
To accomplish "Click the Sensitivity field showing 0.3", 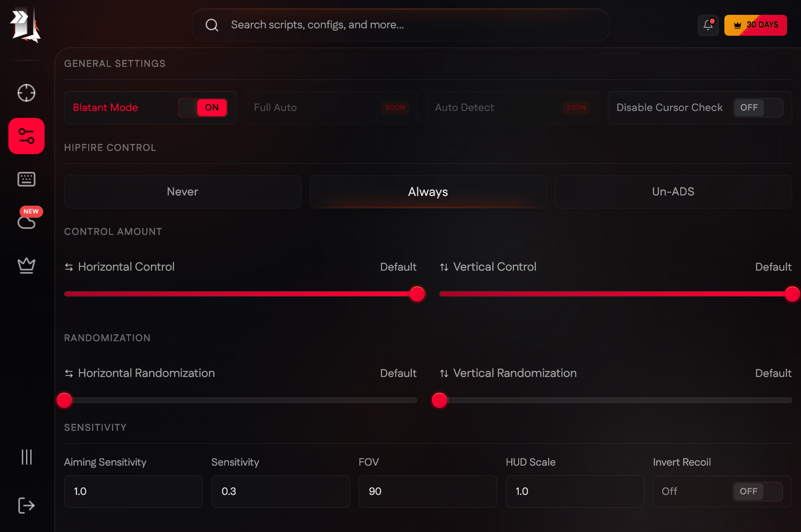I will [280, 492].
